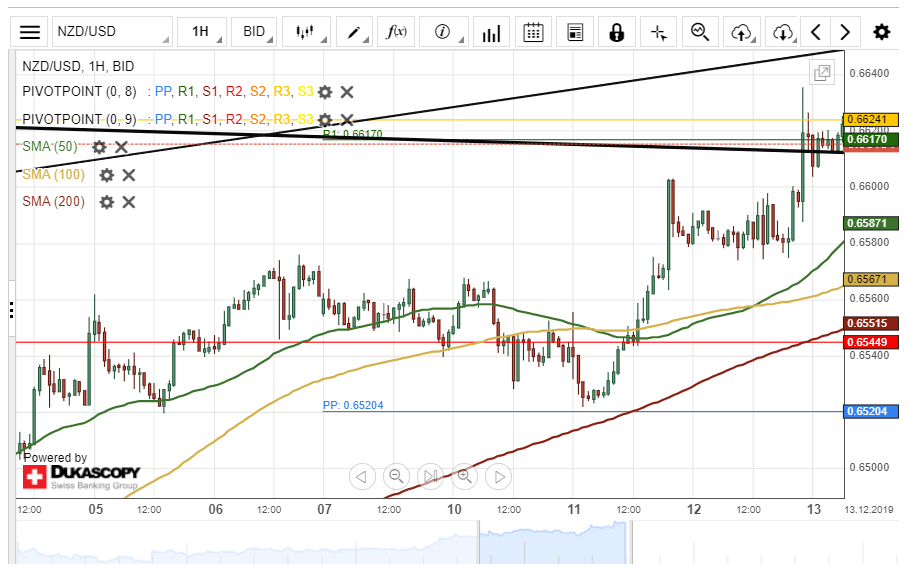Jump to latest bar with skip-to-end button
The width and height of the screenshot is (910, 570).
pos(431,477)
